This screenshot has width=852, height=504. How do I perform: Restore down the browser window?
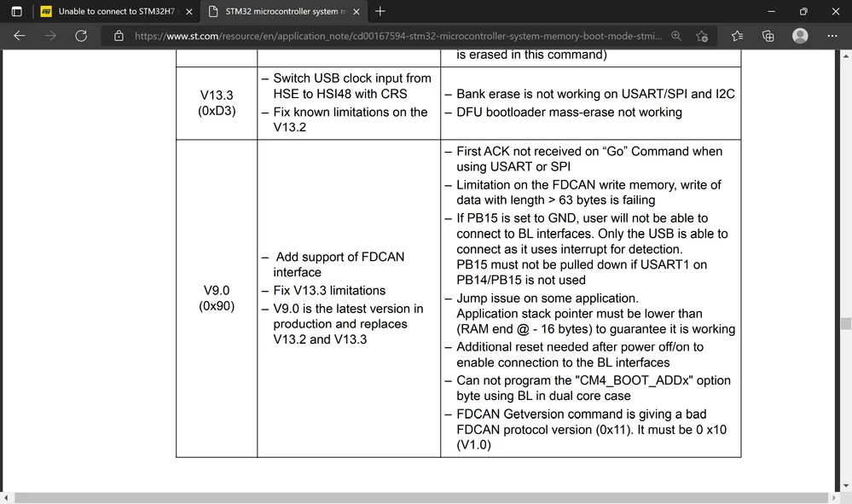803,11
